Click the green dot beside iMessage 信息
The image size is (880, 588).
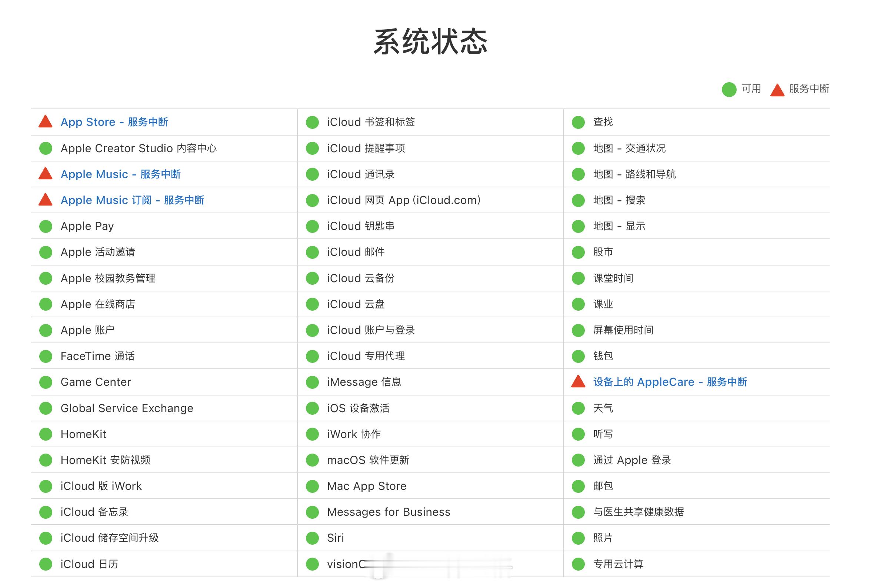point(312,382)
